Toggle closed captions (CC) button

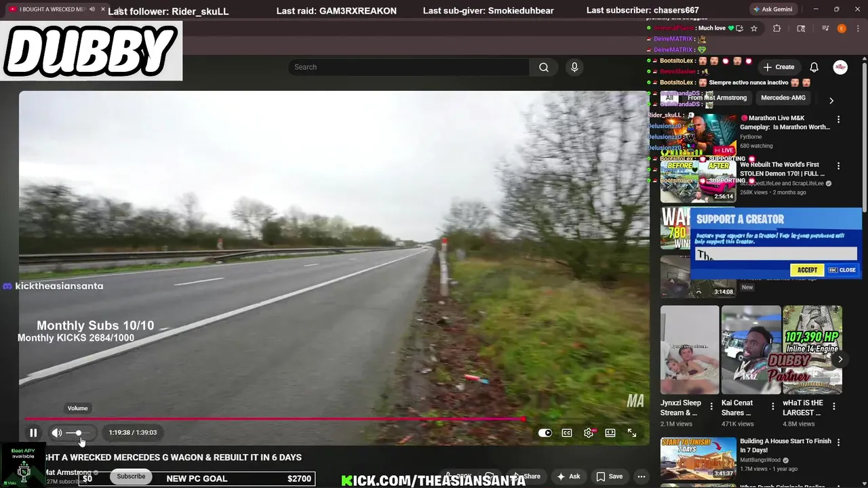[x=567, y=432]
